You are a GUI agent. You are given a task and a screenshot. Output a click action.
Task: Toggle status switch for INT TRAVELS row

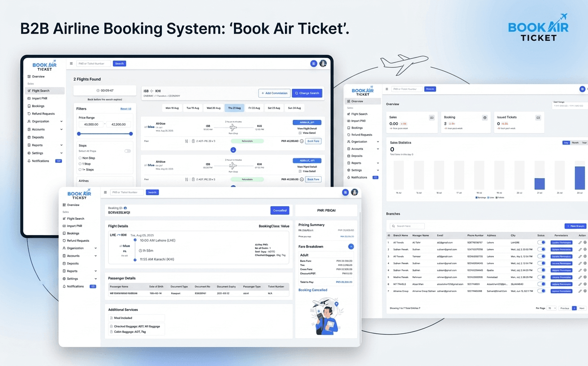542,284
